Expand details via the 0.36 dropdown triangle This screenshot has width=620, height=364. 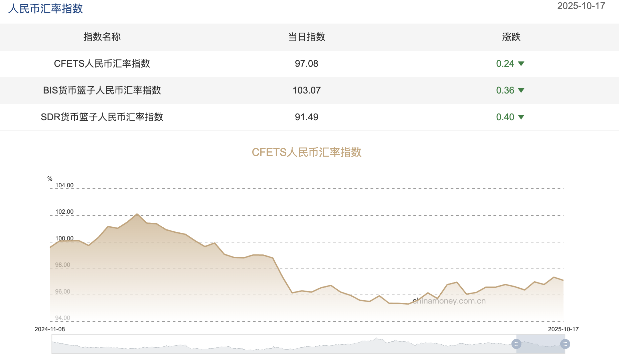521,90
